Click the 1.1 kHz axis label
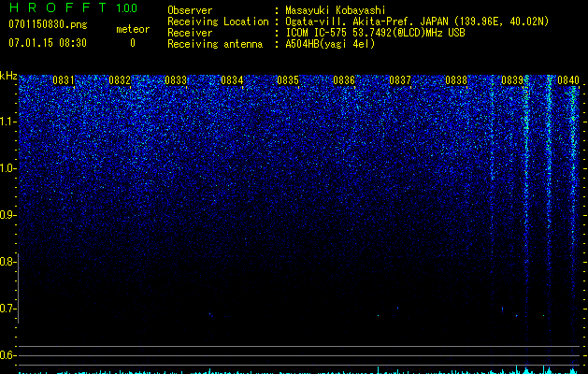The image size is (588, 374). (7, 122)
